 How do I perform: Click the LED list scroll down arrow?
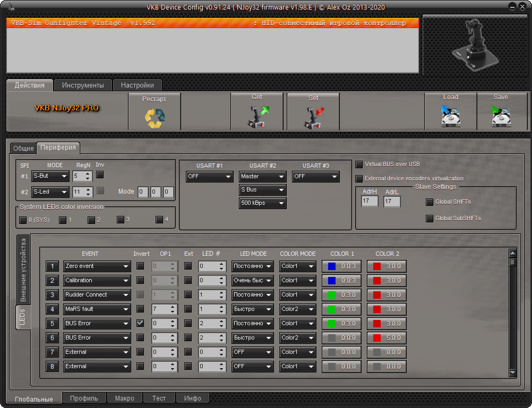pos(513,373)
